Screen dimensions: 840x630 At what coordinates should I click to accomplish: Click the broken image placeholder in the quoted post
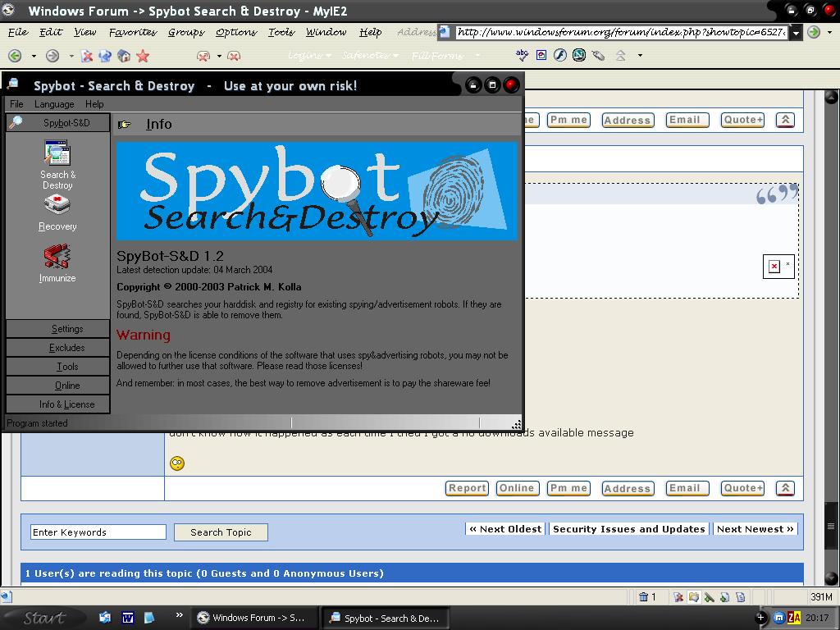click(778, 267)
